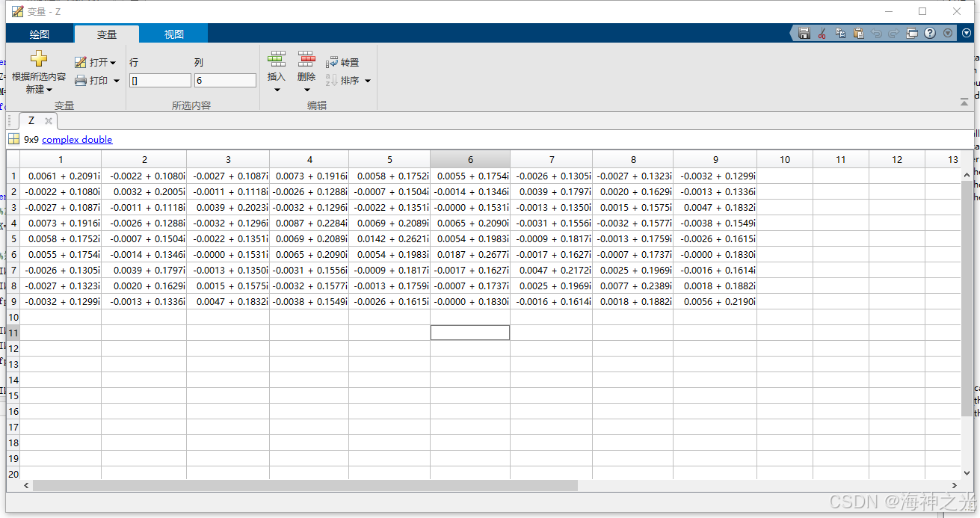The width and height of the screenshot is (980, 518).
Task: Select the 变量 ribbon tab
Action: coord(107,34)
